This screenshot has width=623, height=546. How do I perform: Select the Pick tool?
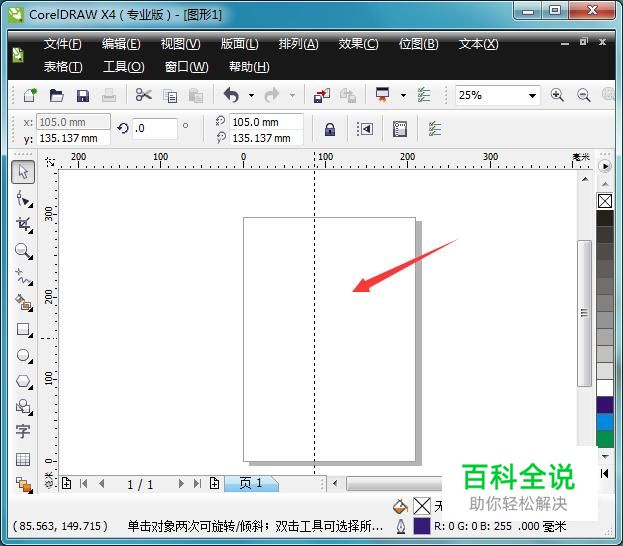pos(23,172)
